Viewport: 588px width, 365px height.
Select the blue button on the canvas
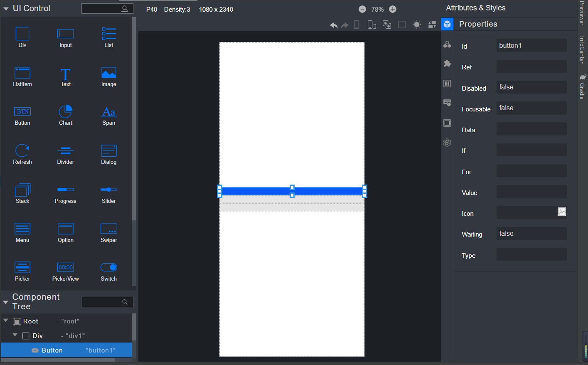coord(292,191)
